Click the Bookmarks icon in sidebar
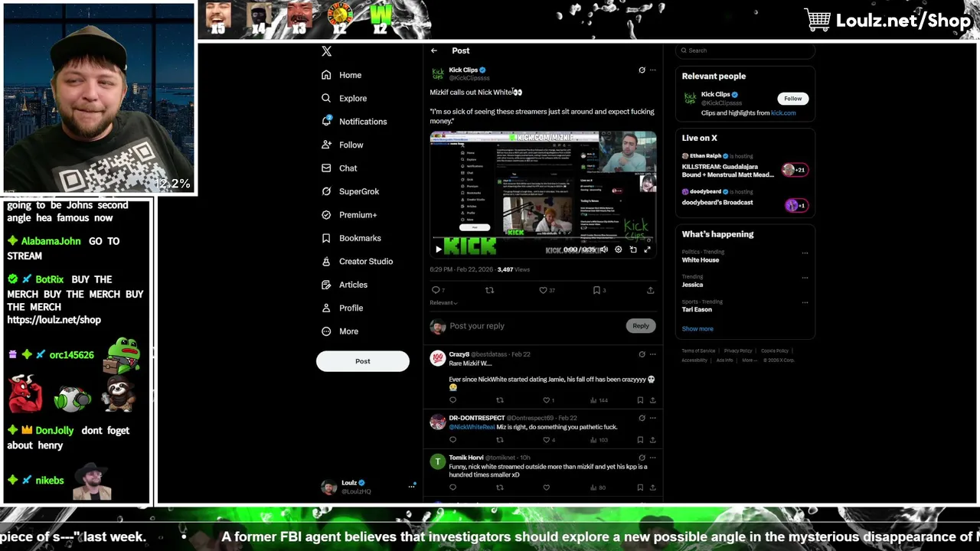Screen dimensions: 980x551 coord(326,238)
